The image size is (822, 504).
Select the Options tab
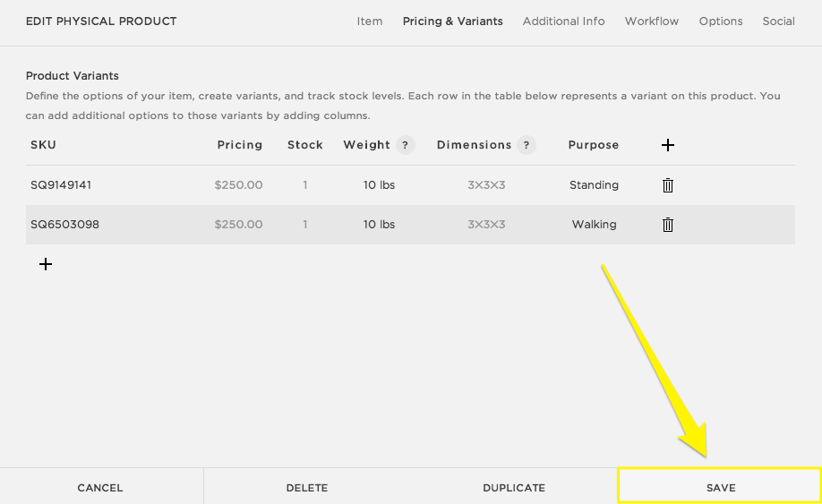point(721,21)
